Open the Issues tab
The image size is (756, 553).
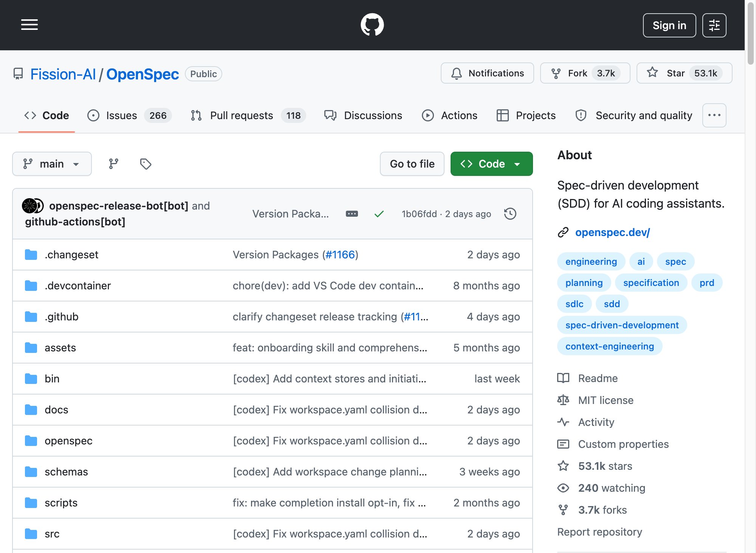pos(129,115)
